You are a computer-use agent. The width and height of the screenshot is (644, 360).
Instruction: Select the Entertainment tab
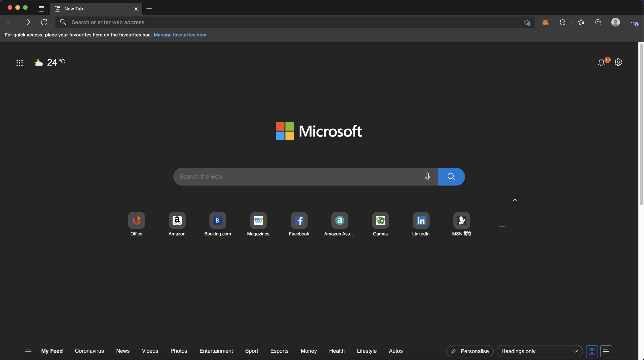[x=216, y=351]
